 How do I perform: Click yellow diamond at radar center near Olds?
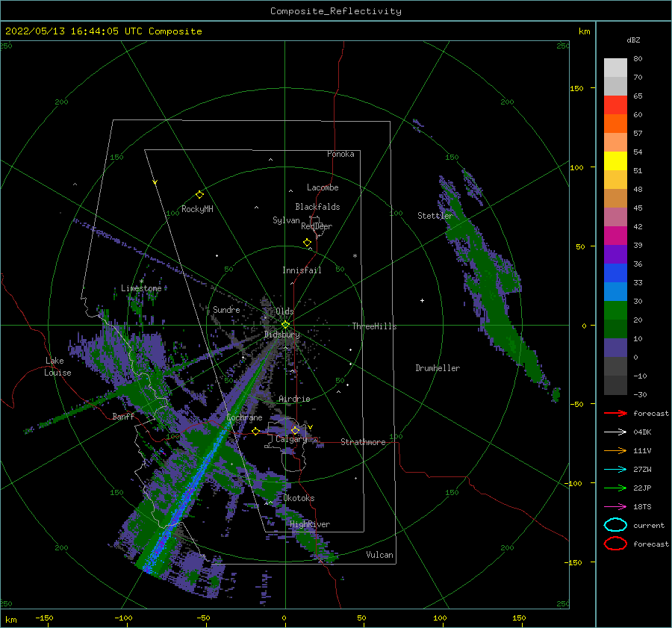click(285, 325)
